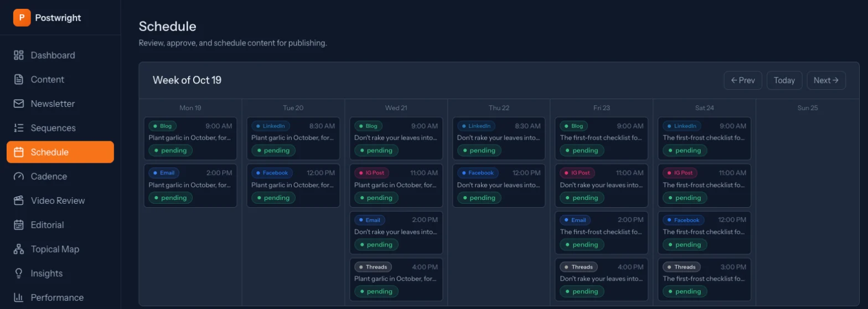The image size is (868, 309).
Task: Click the IG Post tag on Saturday 11:00 AM
Action: pyautogui.click(x=679, y=173)
